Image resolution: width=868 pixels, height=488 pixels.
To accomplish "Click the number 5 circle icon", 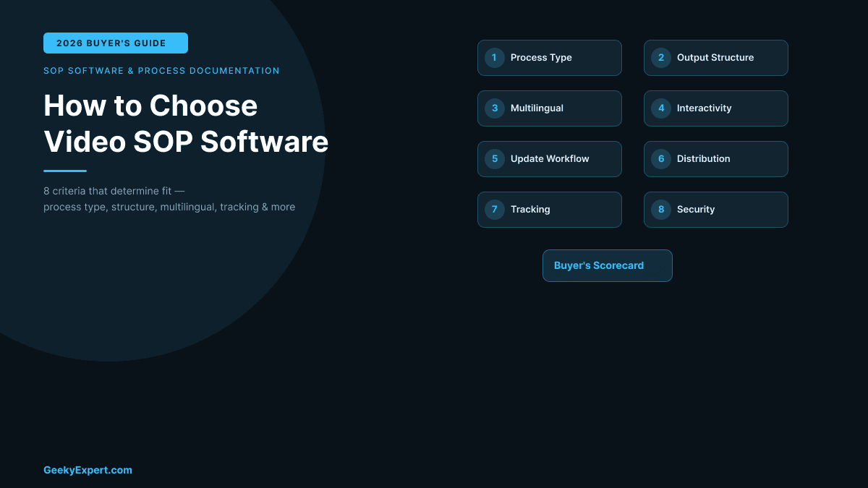I will click(x=495, y=159).
